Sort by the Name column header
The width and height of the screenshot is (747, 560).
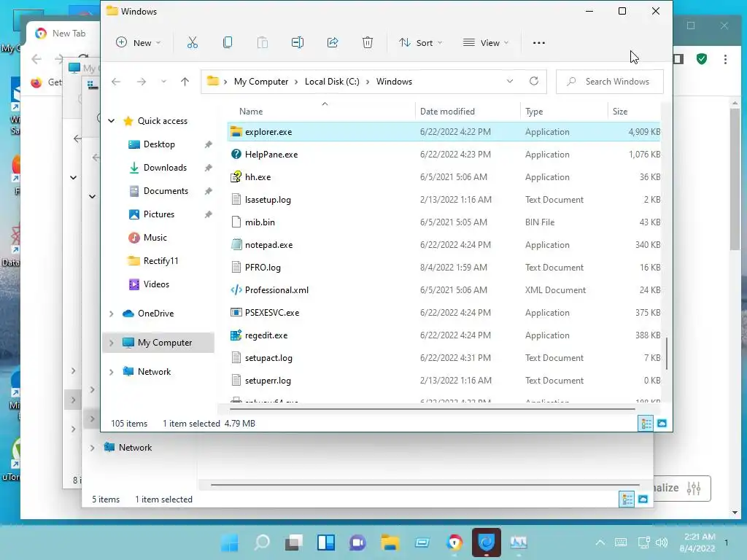(251, 112)
